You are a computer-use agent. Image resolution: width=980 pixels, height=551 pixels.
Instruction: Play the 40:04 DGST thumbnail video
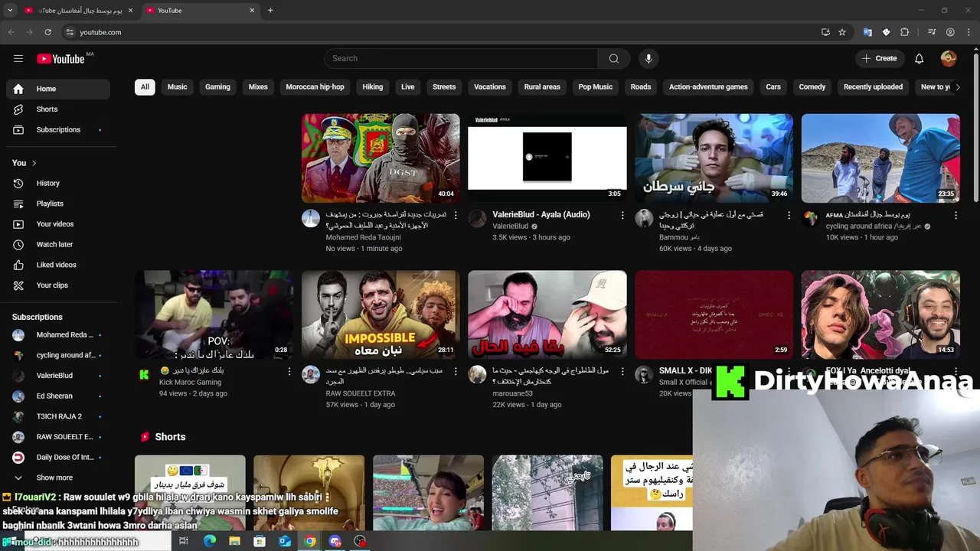tap(381, 158)
